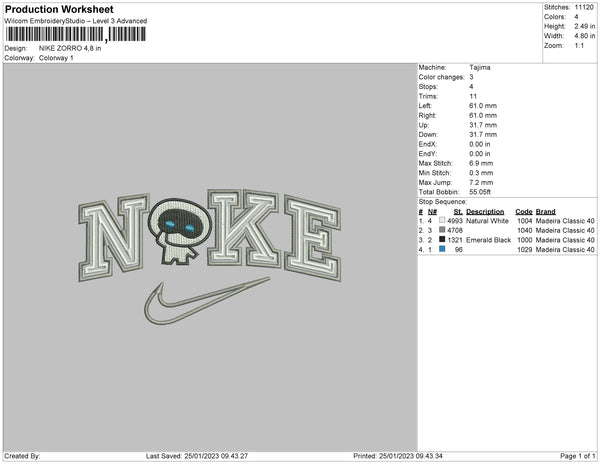Click stitch count 4993 in row 1
This screenshot has width=600, height=464.
455,221
